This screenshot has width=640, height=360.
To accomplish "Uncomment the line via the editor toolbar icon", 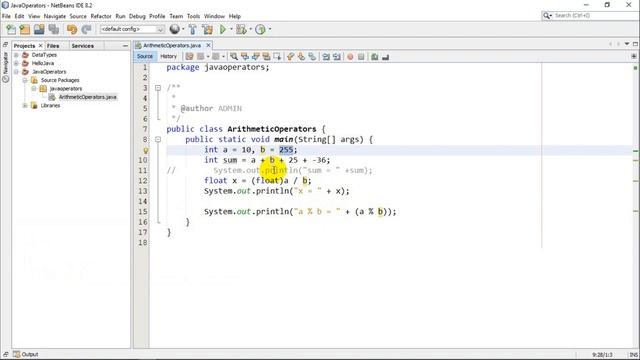I will (x=385, y=57).
